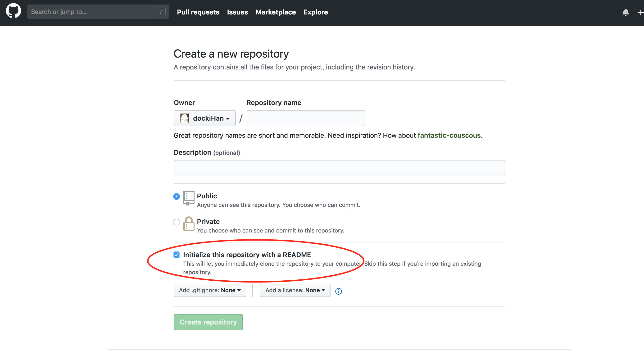Click the Create a new repository heading
The width and height of the screenshot is (644, 356).
[x=231, y=54]
